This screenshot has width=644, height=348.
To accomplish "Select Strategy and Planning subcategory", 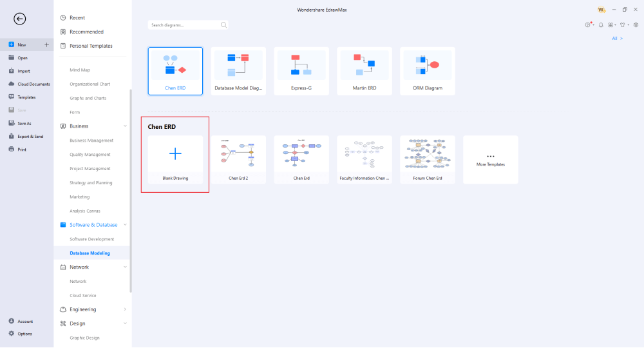I will pos(91,183).
